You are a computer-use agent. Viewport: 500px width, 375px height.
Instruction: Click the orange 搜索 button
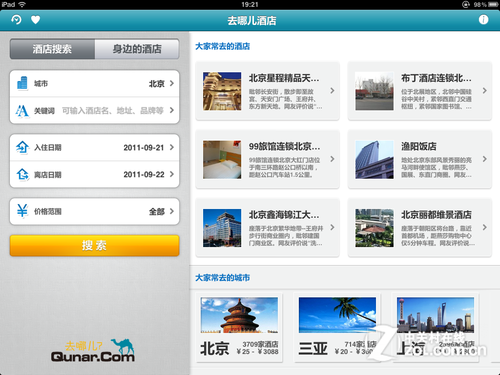[95, 246]
